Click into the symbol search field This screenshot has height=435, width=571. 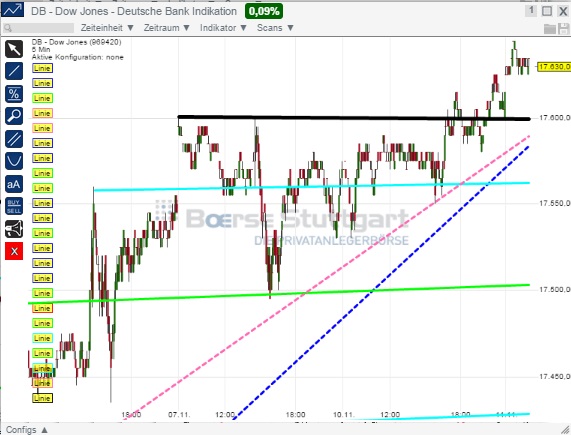(x=39, y=28)
